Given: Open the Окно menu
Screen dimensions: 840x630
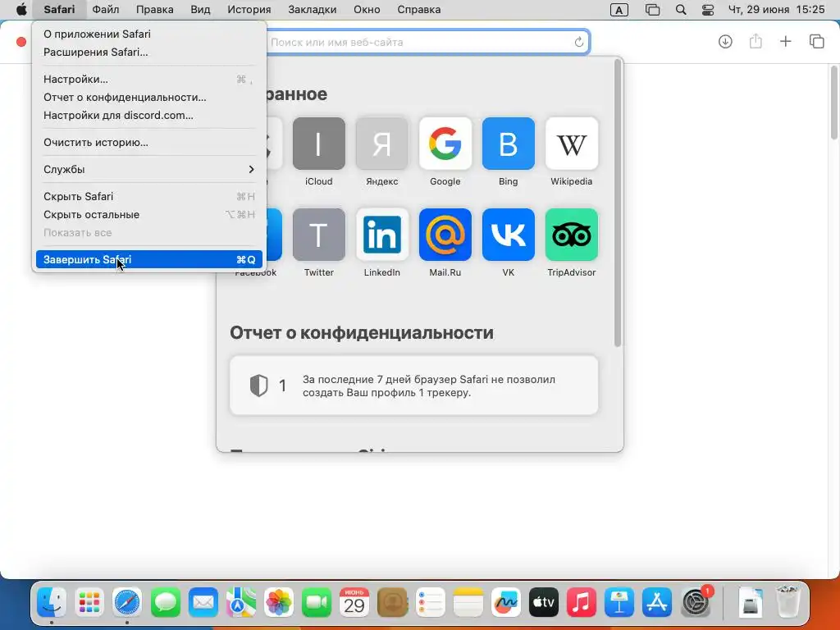Looking at the screenshot, I should pos(367,10).
